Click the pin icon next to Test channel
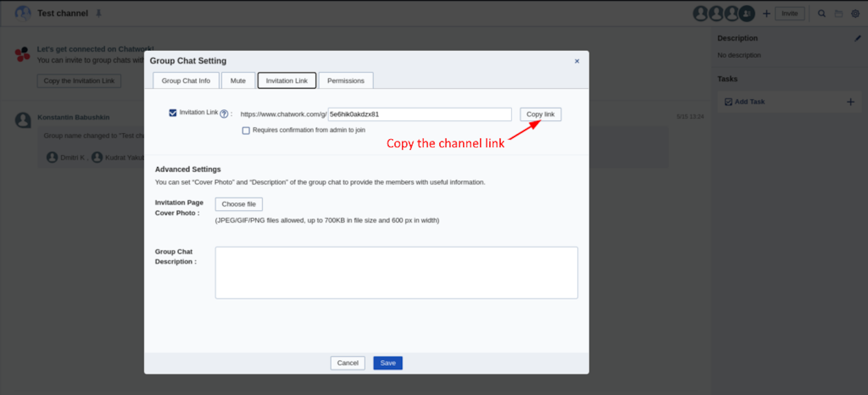This screenshot has height=395, width=868. pos(99,14)
